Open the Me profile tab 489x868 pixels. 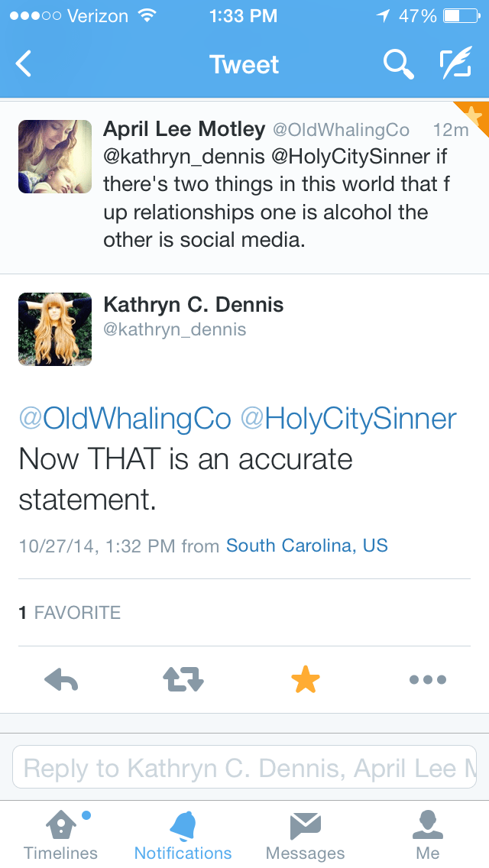pyautogui.click(x=427, y=834)
